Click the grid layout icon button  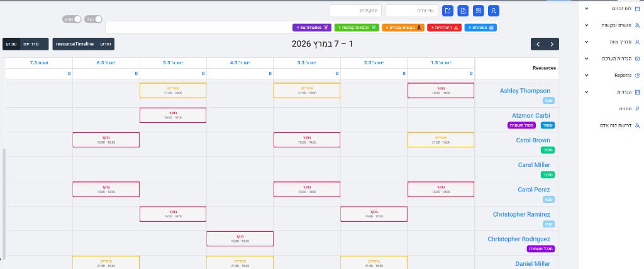(x=479, y=11)
